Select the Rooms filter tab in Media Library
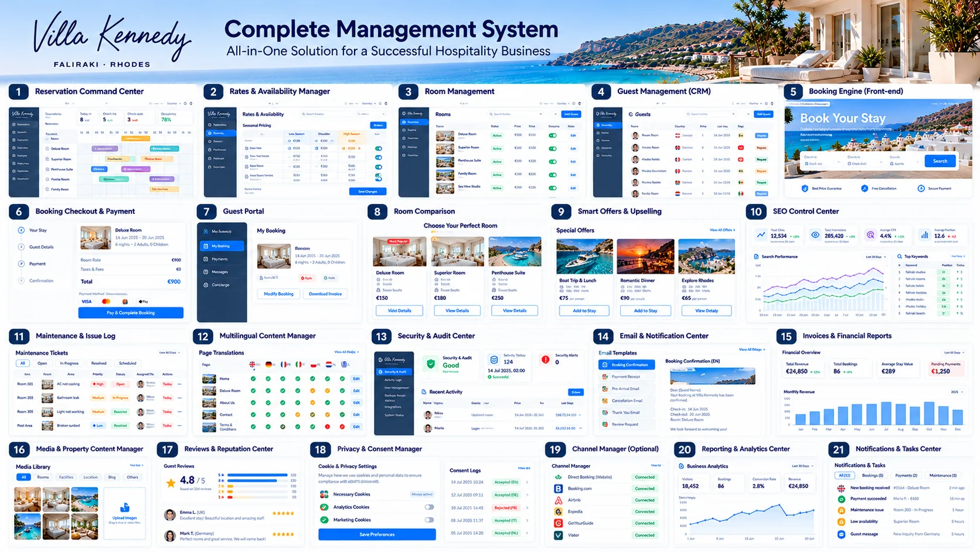 43,478
